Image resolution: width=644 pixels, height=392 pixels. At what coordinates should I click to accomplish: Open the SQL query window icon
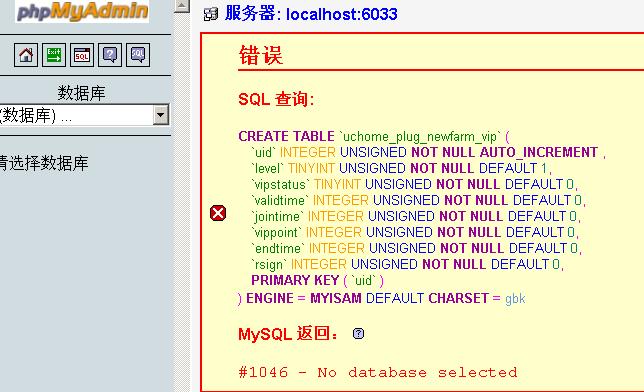[82, 55]
